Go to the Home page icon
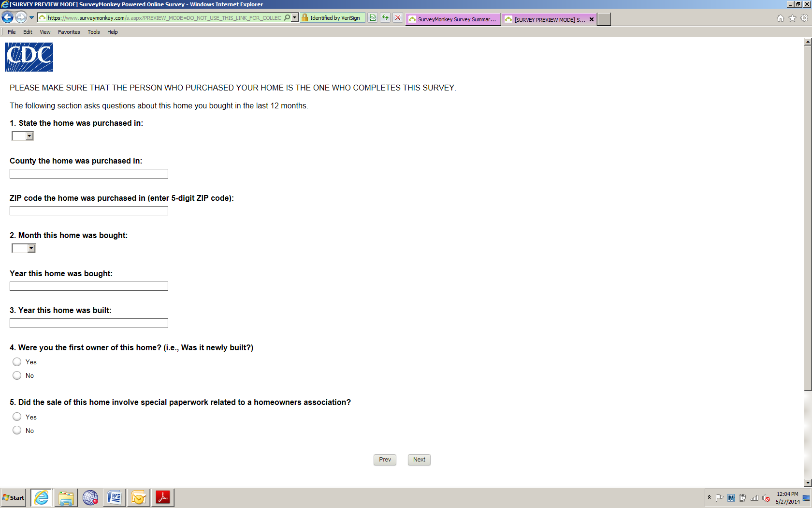The width and height of the screenshot is (812, 508). [x=781, y=18]
